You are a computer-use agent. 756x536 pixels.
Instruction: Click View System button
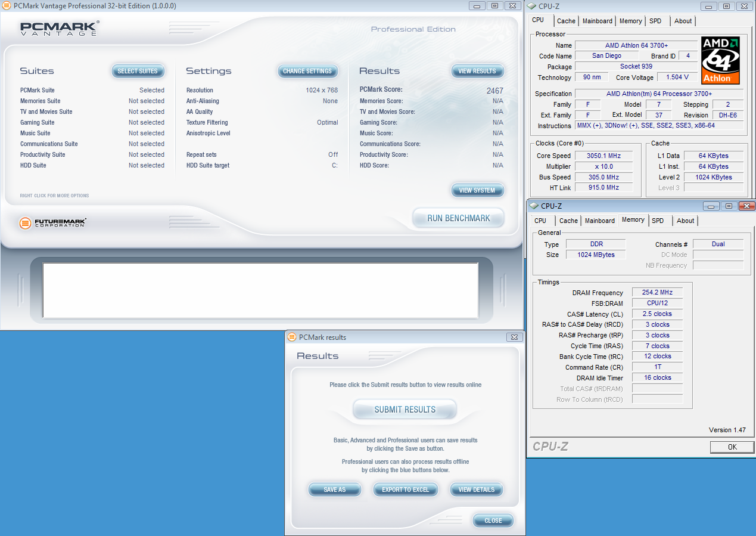pos(477,190)
